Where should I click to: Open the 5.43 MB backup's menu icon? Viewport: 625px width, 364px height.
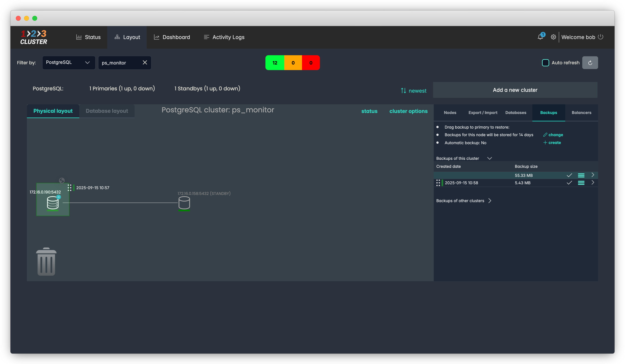[581, 183]
